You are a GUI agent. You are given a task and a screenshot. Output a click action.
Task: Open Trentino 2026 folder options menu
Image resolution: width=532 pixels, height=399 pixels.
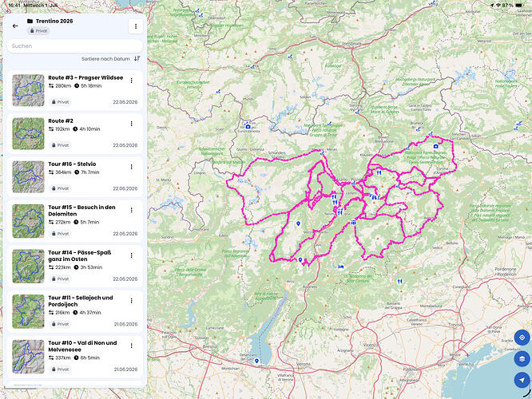[136, 26]
